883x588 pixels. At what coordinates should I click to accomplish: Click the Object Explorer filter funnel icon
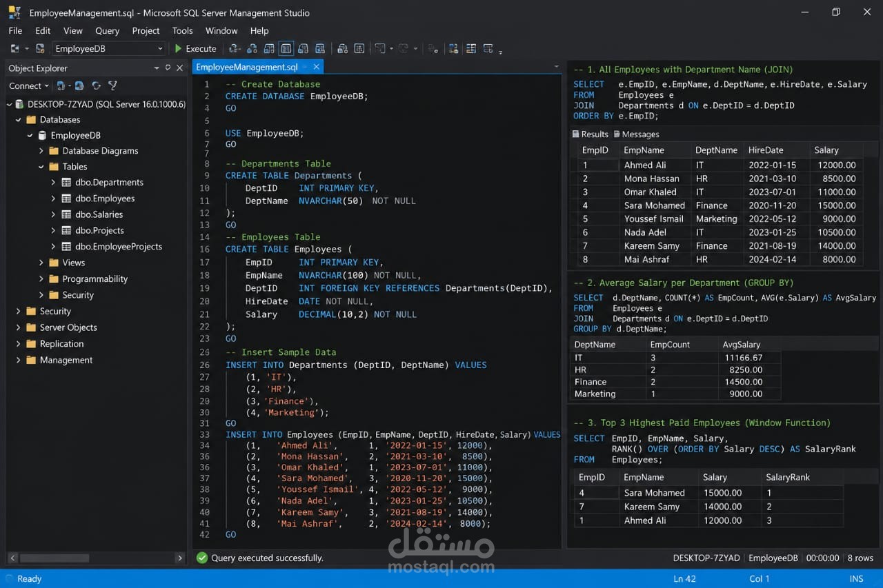pos(112,86)
